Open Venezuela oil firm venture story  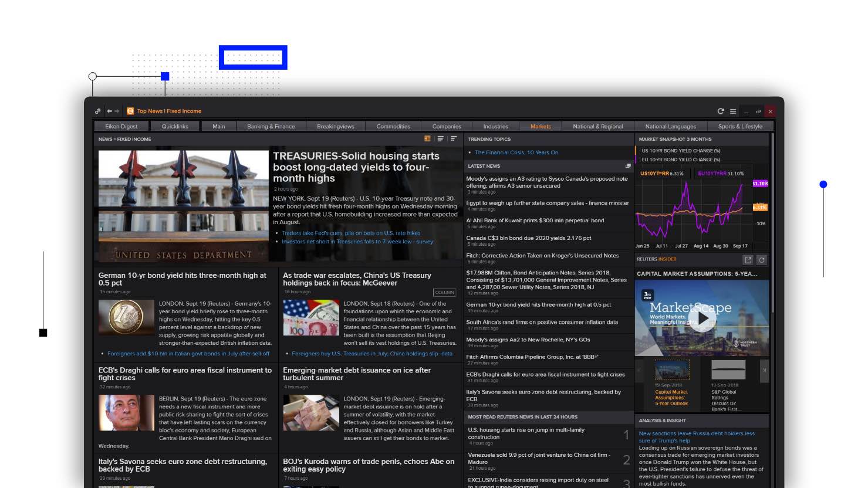(539, 458)
